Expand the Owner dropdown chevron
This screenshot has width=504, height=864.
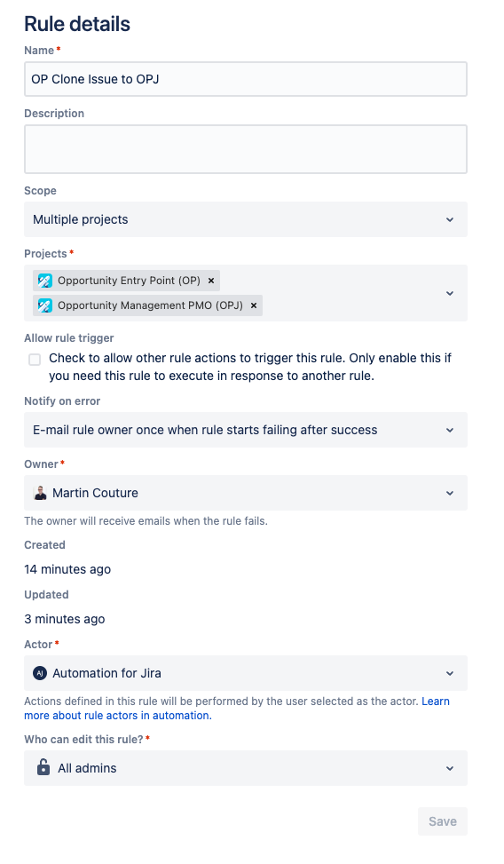pos(450,493)
